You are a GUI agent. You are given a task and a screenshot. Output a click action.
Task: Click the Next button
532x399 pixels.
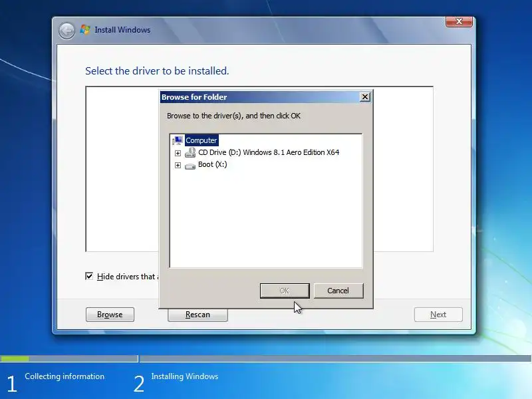coord(438,315)
